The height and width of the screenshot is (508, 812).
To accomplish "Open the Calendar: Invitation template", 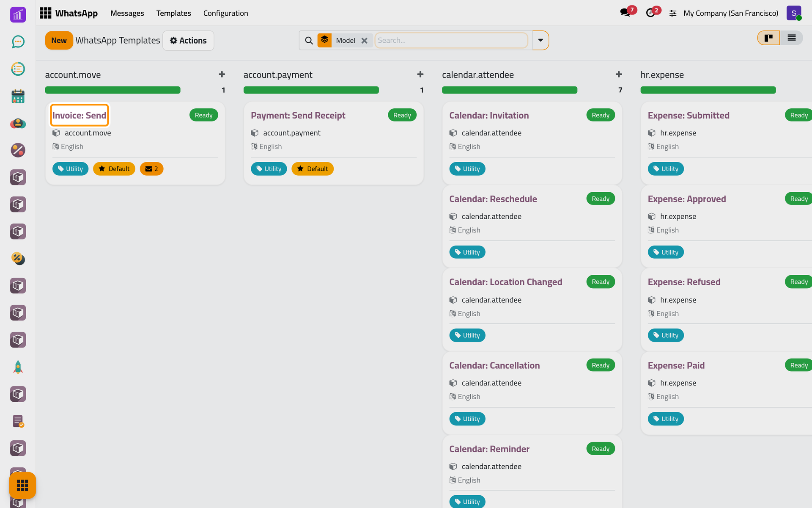I will pos(489,115).
